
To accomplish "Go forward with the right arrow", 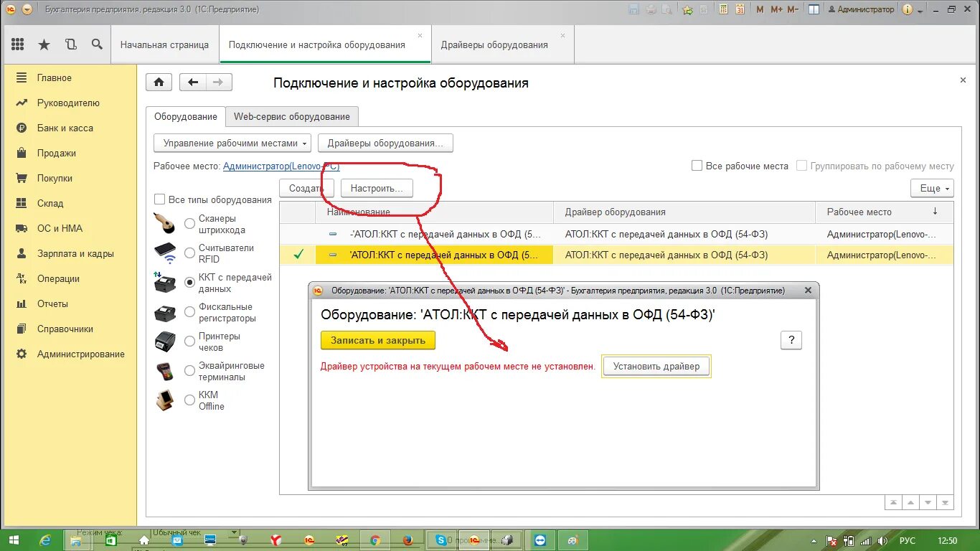I will (219, 83).
